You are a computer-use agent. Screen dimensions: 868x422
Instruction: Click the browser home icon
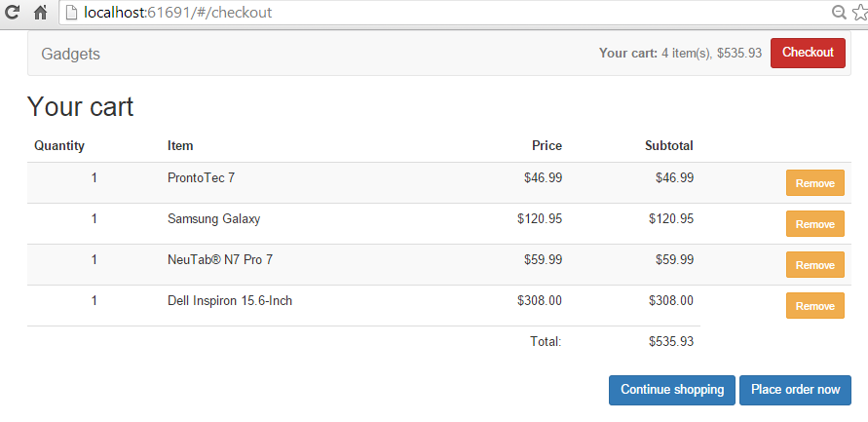[x=41, y=13]
